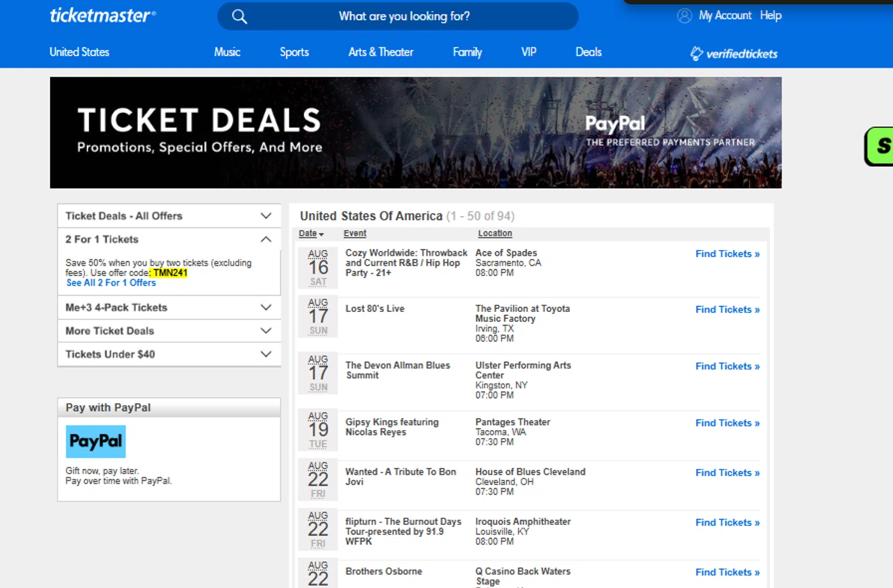Expand Ticket Deals - All Offers section
The height and width of the screenshot is (588, 893).
click(169, 215)
